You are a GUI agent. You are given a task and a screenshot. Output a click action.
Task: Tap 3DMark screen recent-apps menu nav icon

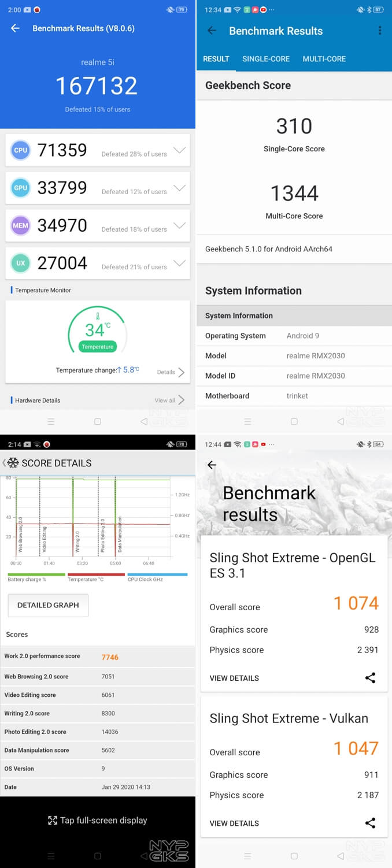point(247,856)
